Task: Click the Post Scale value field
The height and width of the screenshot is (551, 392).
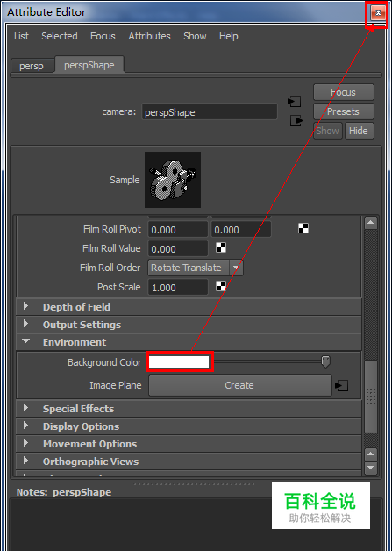Action: [178, 288]
